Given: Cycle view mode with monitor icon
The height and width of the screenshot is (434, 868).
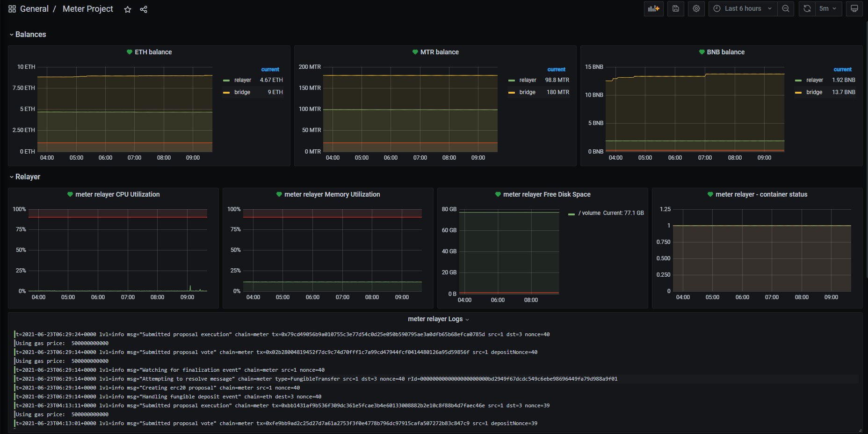Looking at the screenshot, I should (854, 8).
